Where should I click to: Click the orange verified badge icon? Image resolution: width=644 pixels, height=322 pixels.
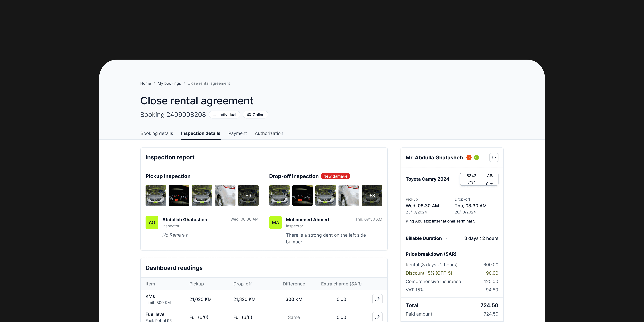[469, 157]
